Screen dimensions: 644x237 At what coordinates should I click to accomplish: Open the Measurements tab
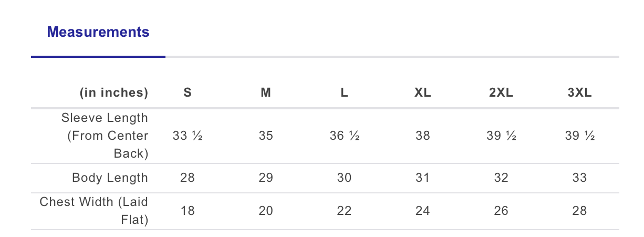98,32
